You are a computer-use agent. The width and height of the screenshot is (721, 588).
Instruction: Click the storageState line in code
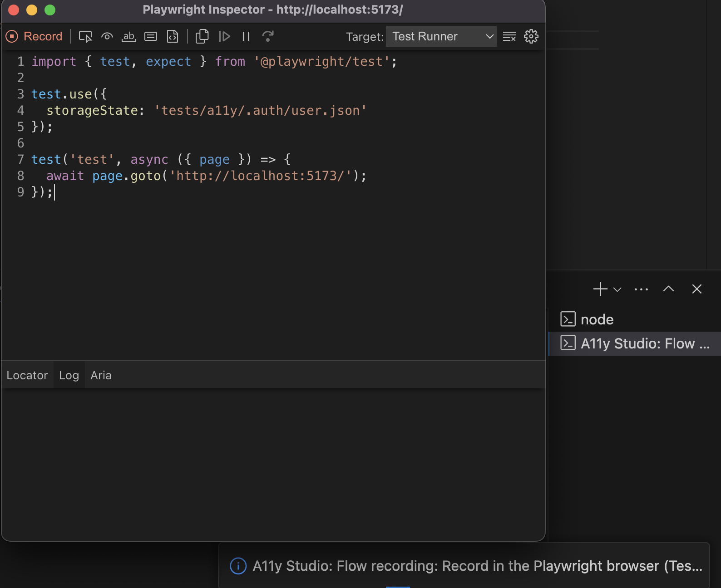point(207,110)
